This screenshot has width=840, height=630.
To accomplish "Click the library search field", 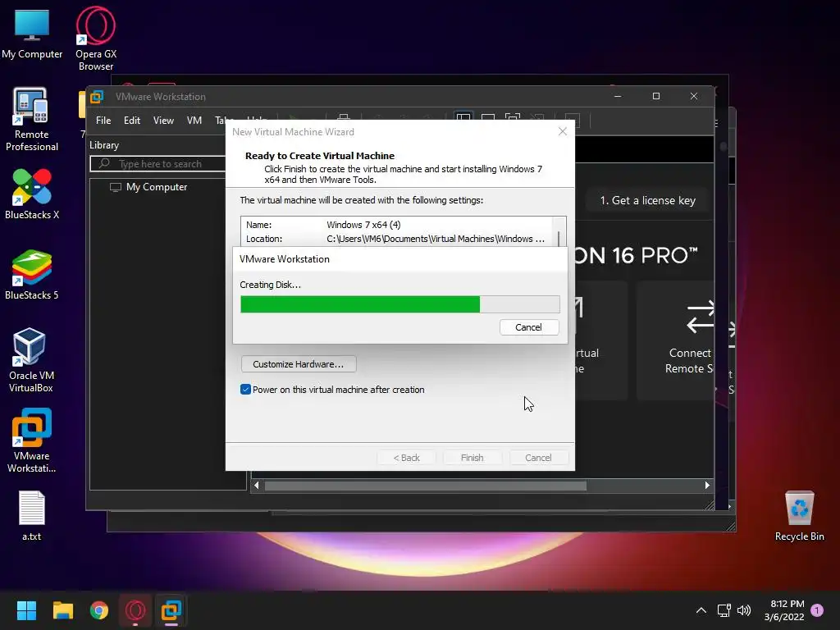I will click(x=158, y=164).
